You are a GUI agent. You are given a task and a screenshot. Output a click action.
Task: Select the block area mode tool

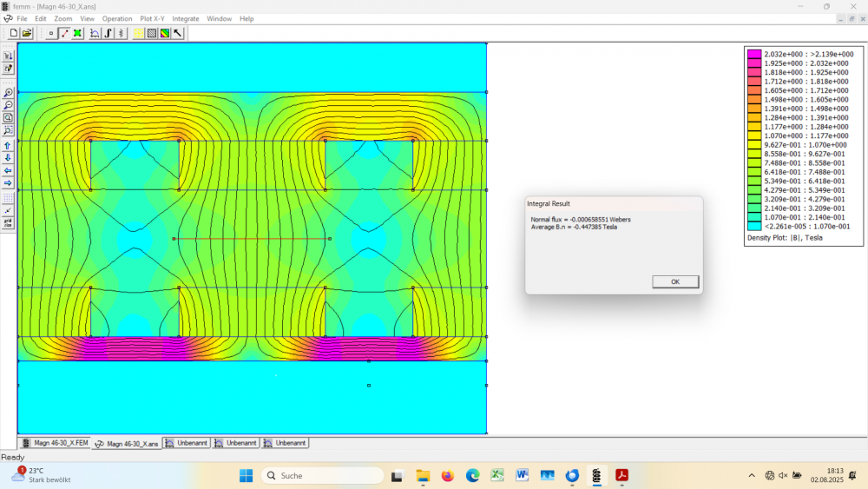click(77, 33)
